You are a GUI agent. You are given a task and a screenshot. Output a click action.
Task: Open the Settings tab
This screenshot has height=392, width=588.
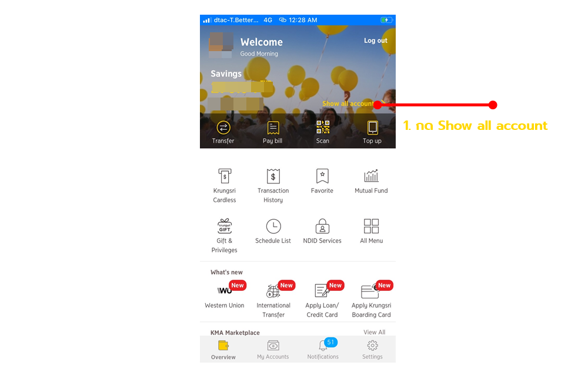pyautogui.click(x=372, y=350)
